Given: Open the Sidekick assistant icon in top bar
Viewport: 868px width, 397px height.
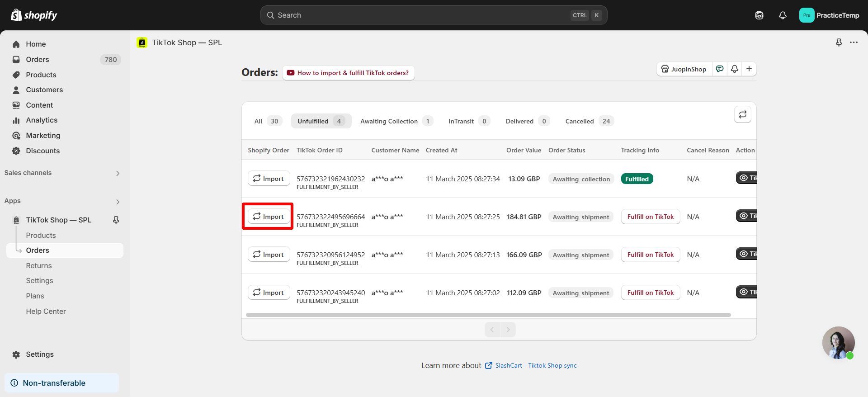Looking at the screenshot, I should (x=759, y=15).
